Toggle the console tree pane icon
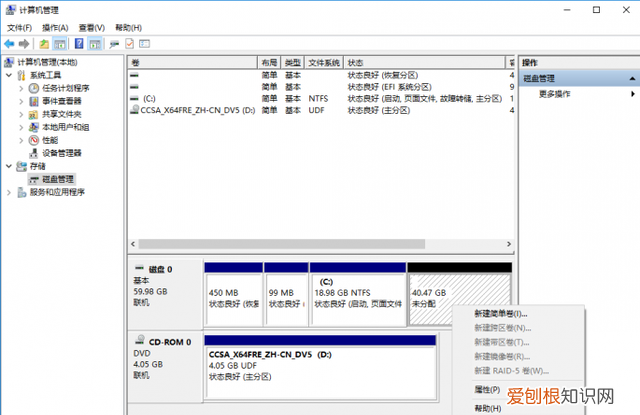 [60, 44]
